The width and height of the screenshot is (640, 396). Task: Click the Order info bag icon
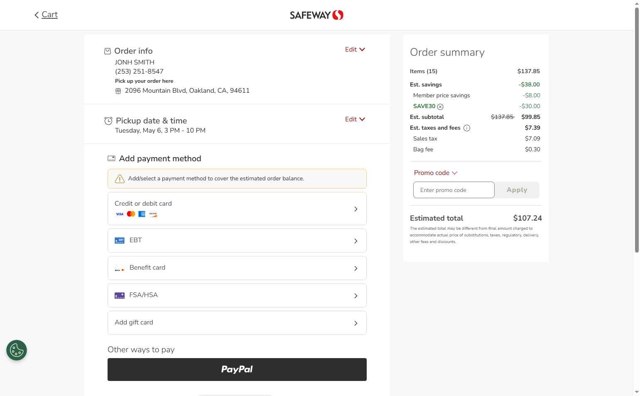(x=107, y=51)
